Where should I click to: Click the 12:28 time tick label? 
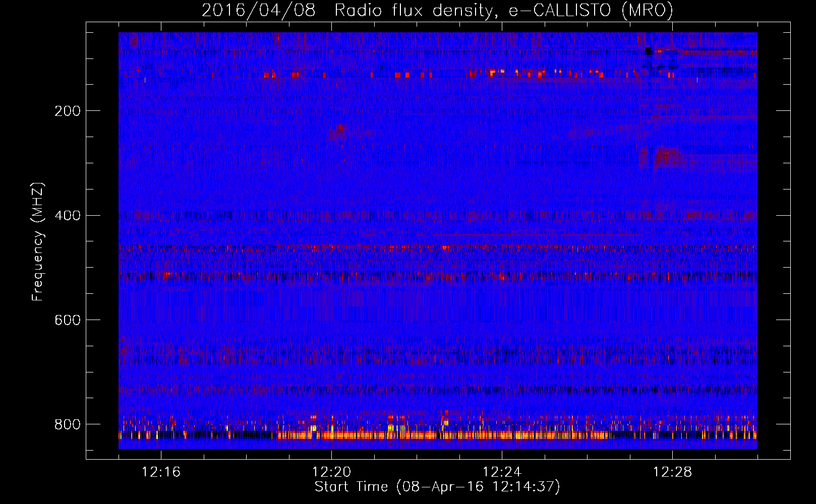[672, 472]
